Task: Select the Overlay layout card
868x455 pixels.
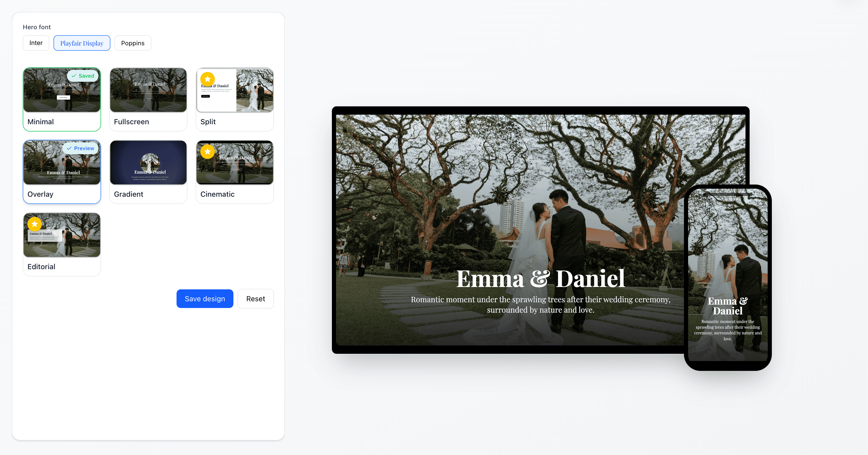Action: click(62, 172)
